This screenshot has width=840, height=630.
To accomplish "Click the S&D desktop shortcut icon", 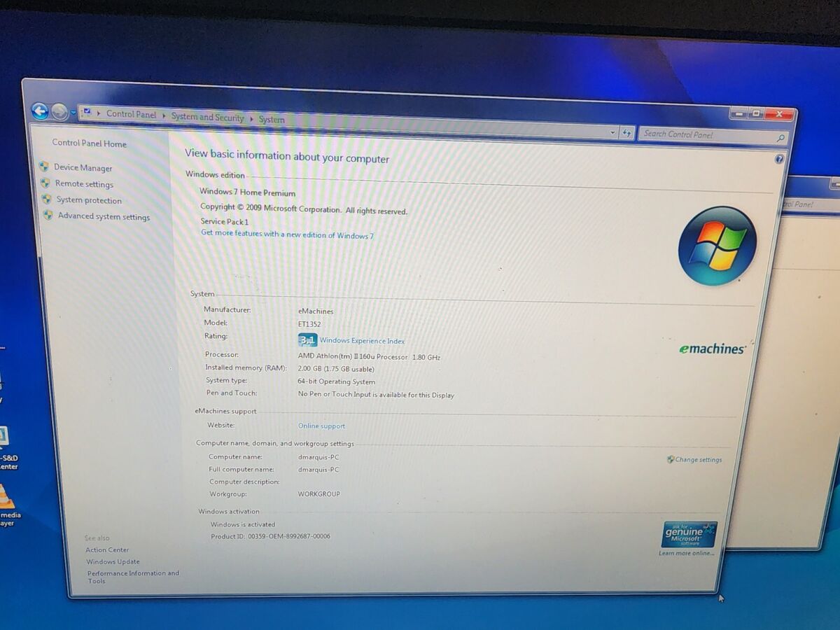I will pos(3,437).
